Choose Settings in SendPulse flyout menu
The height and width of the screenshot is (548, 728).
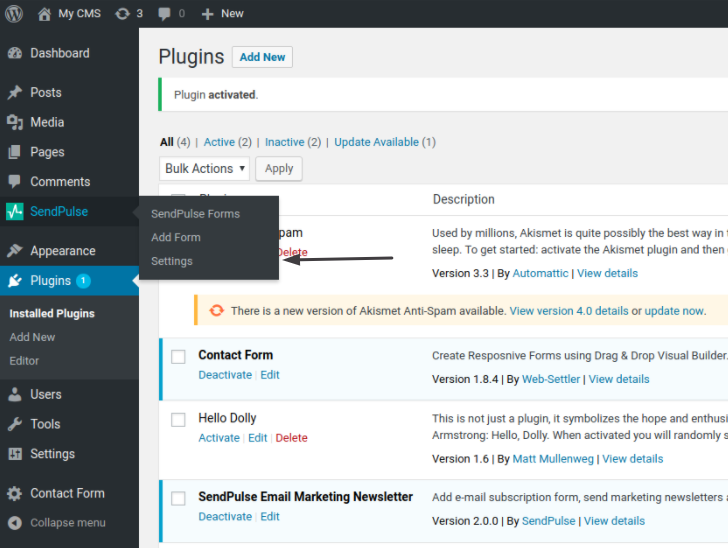[x=172, y=261]
